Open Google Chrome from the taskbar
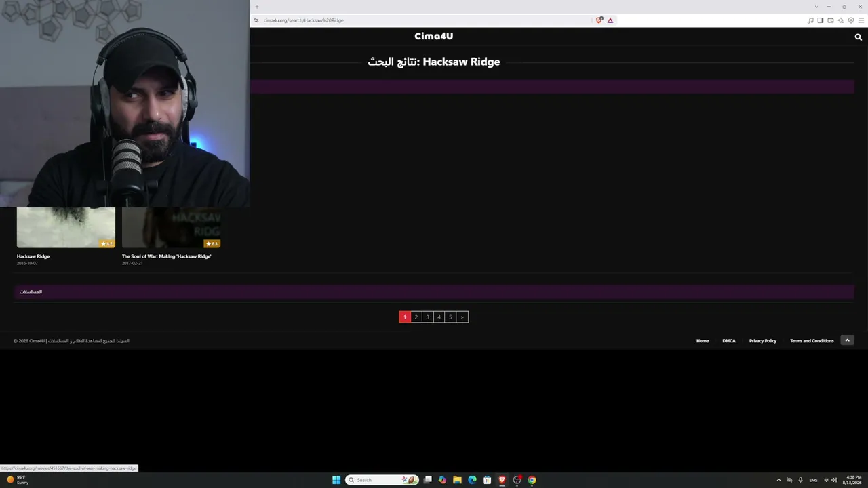This screenshot has height=488, width=868. (532, 480)
